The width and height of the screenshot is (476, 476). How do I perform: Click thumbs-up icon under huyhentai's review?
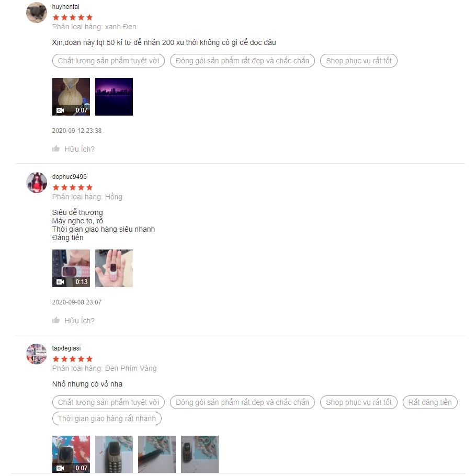point(56,149)
